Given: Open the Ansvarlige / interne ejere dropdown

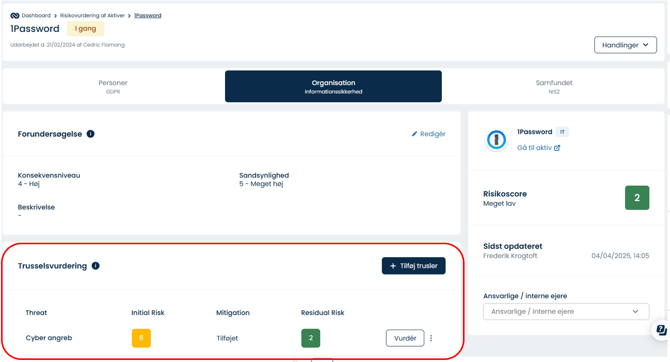Looking at the screenshot, I should (566, 312).
